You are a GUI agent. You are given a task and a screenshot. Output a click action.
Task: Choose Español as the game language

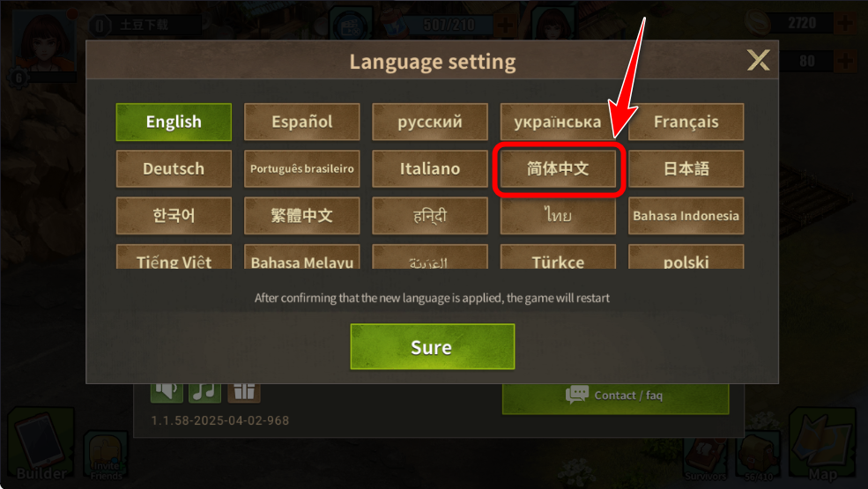click(301, 122)
